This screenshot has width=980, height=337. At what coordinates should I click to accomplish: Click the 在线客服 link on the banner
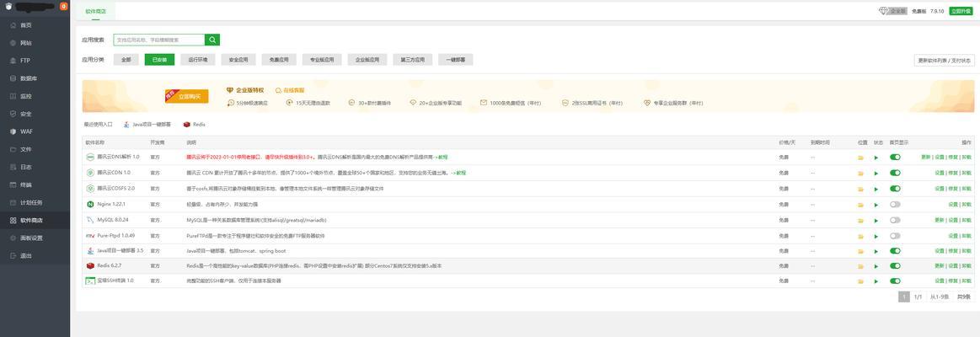pyautogui.click(x=289, y=91)
